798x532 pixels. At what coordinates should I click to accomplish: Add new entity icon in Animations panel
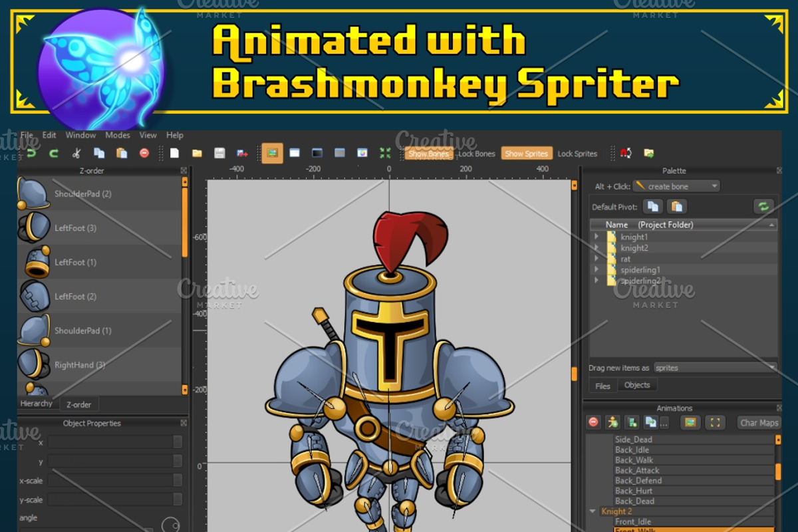(x=632, y=422)
